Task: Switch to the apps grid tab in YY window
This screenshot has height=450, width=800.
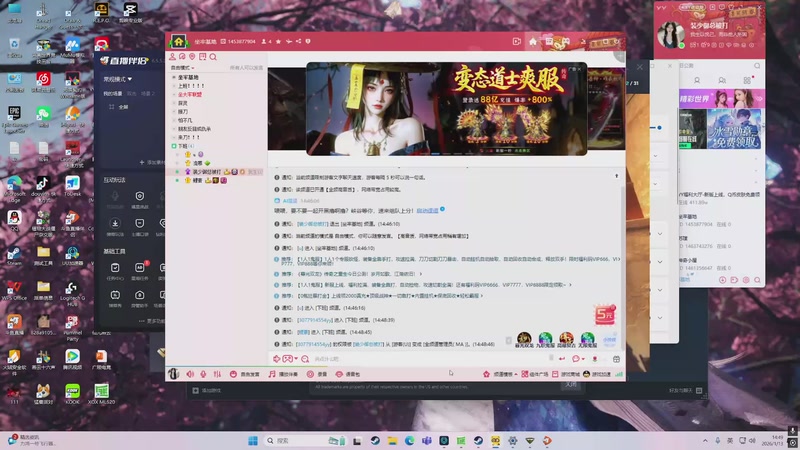Action: coord(747,80)
